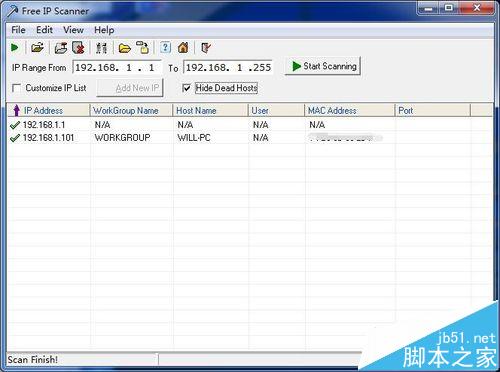
Task: Select the 192.168.1.101 row
Action: (250, 137)
